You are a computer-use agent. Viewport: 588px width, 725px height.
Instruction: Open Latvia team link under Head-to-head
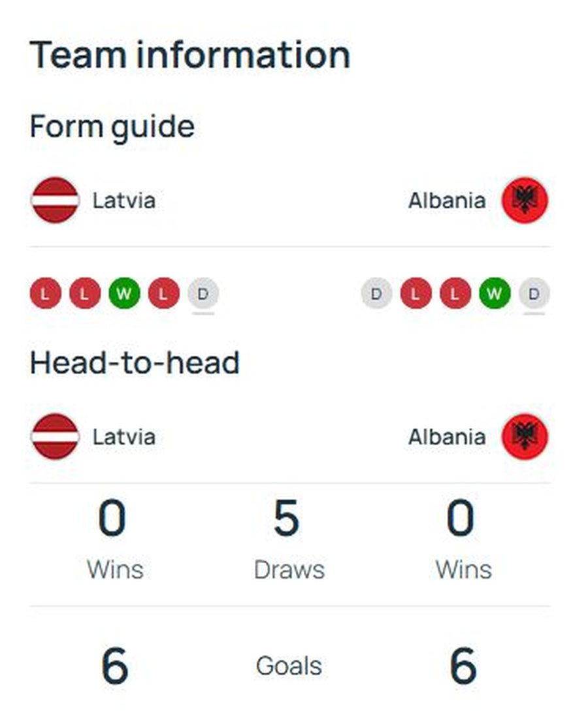tap(124, 437)
